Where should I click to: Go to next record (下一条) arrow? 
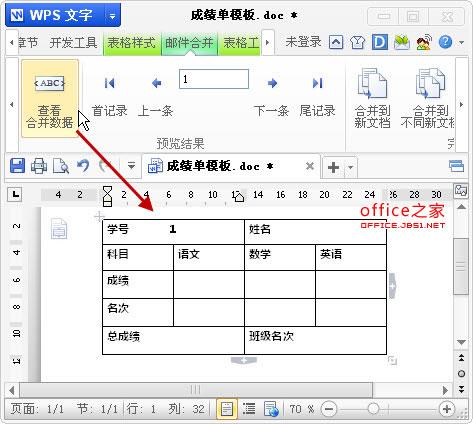(x=272, y=83)
